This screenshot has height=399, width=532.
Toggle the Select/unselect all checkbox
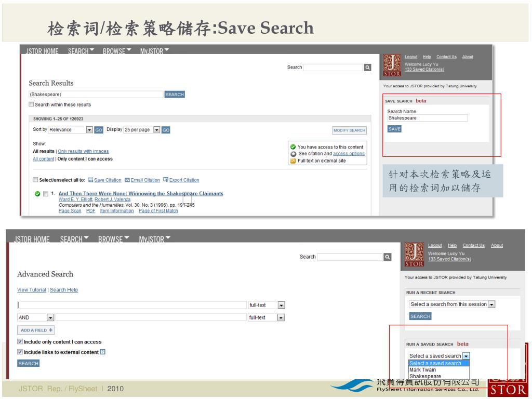[35, 179]
